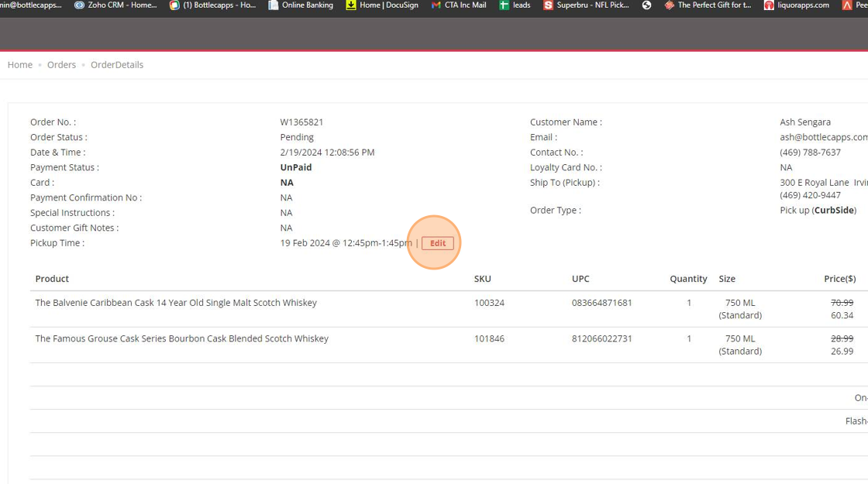The height and width of the screenshot is (484, 868).
Task: Click ship address 300 E Royal Lane
Action: 824,183
